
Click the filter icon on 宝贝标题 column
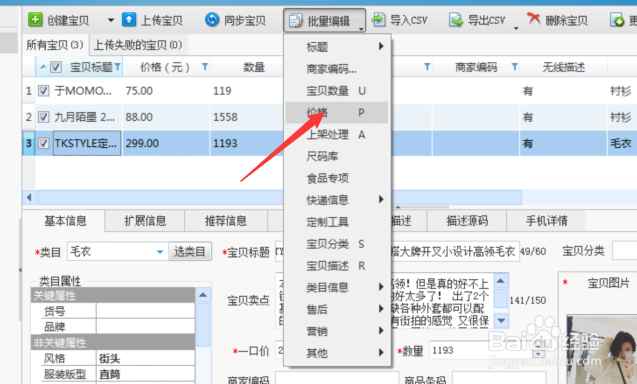click(x=117, y=66)
